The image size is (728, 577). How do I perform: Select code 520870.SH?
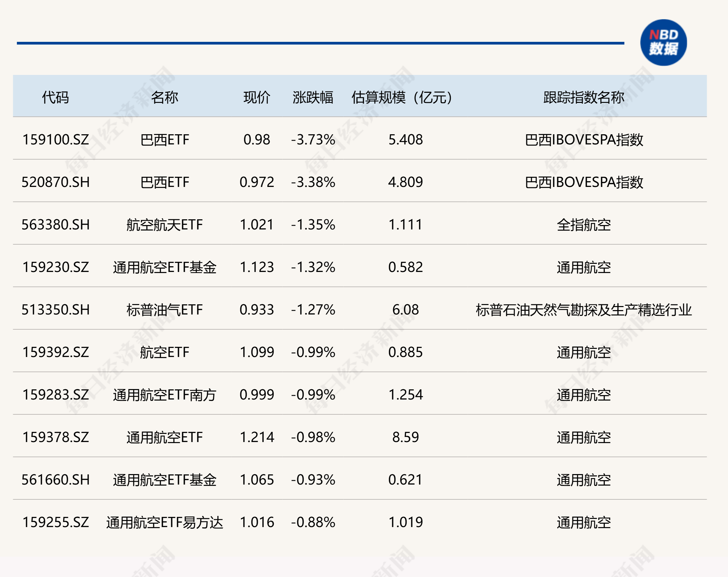click(x=55, y=182)
